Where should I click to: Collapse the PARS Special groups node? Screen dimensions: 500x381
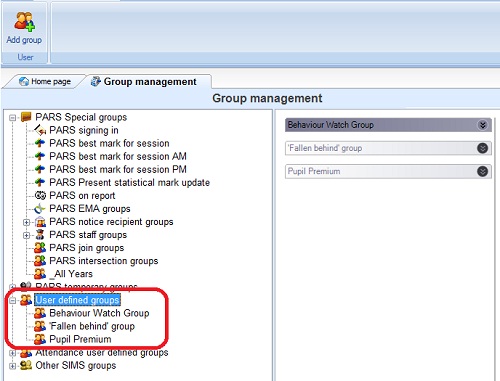(13, 117)
